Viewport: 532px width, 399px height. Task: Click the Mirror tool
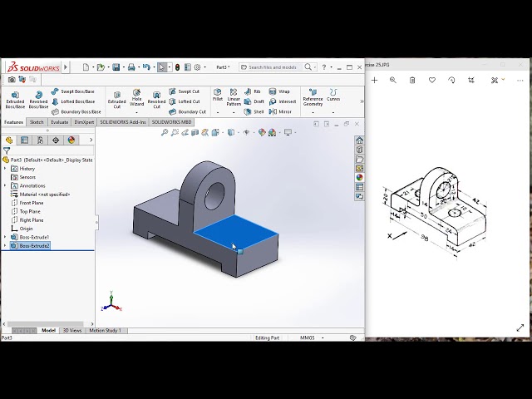click(280, 111)
